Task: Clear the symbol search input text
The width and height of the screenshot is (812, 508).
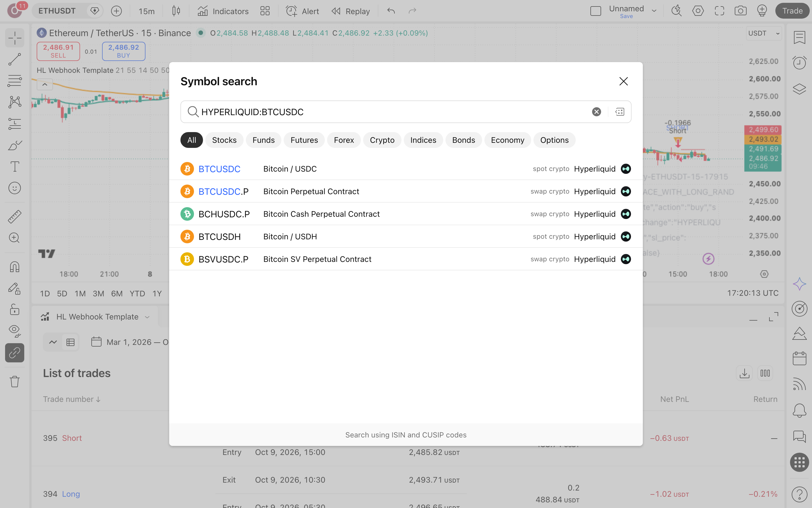Action: (x=596, y=111)
